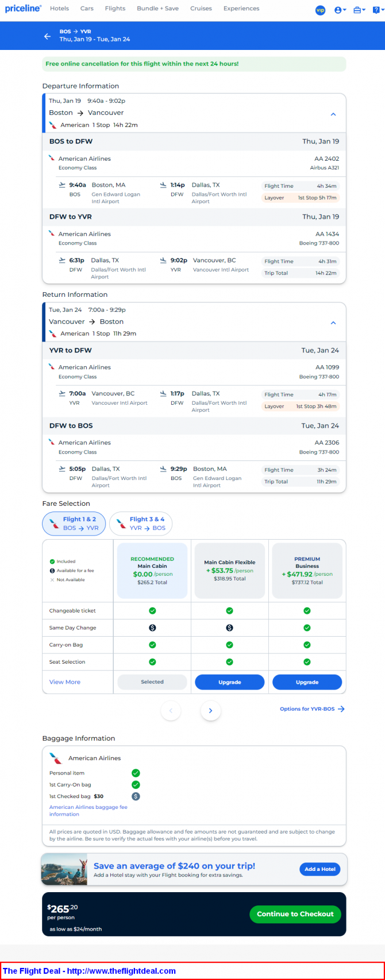Select the Recommended Main Cabin fare card
This screenshot has width=385, height=980.
(x=152, y=571)
